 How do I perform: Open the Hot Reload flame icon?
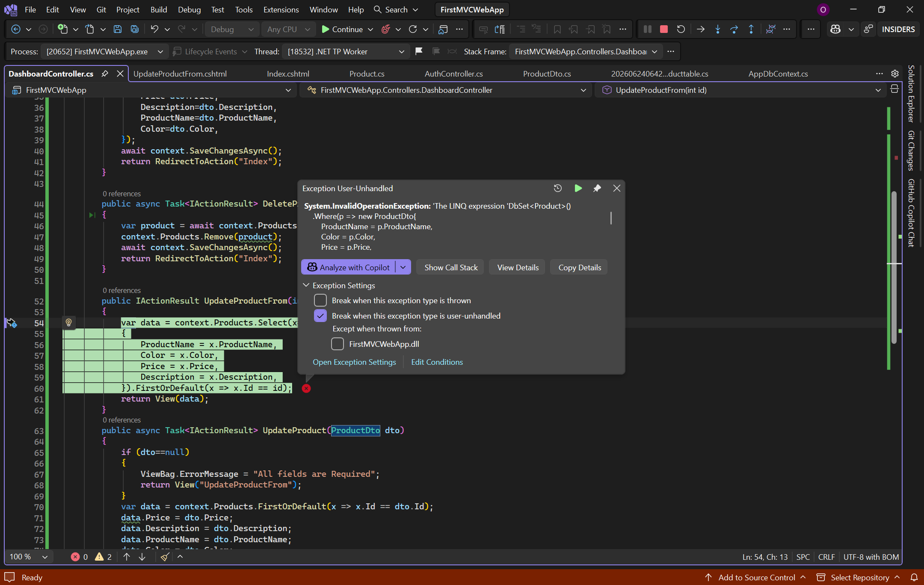385,29
